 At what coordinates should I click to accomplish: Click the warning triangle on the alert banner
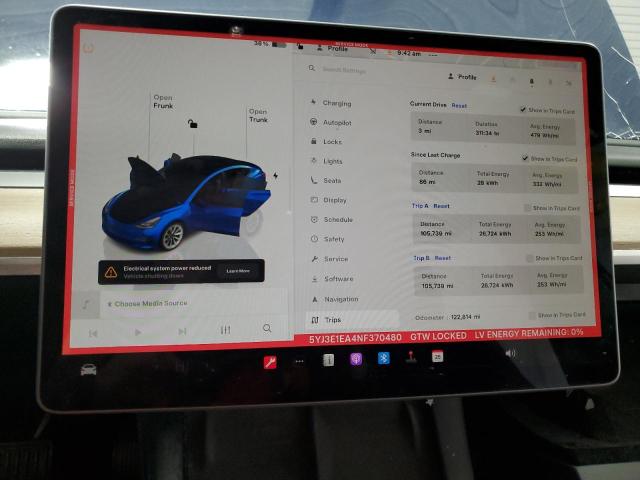(x=111, y=272)
